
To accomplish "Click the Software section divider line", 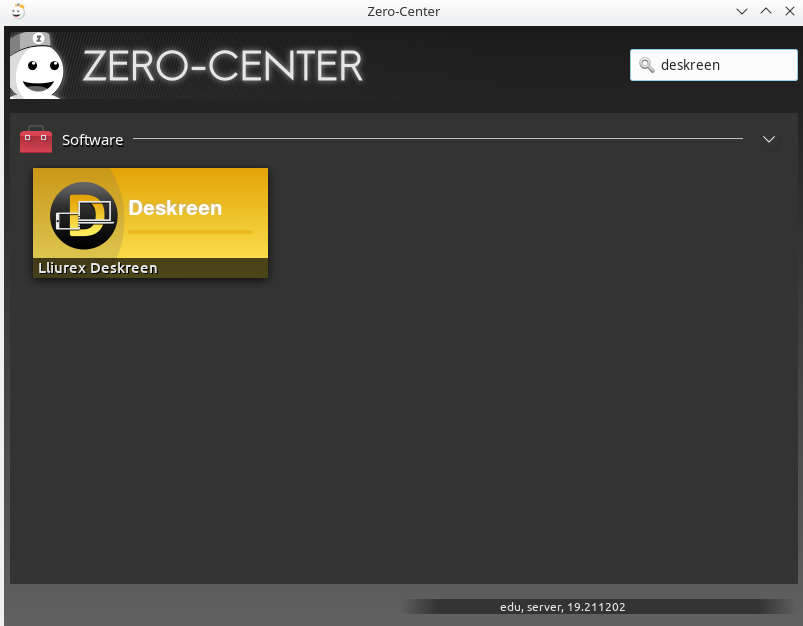I will pos(438,139).
